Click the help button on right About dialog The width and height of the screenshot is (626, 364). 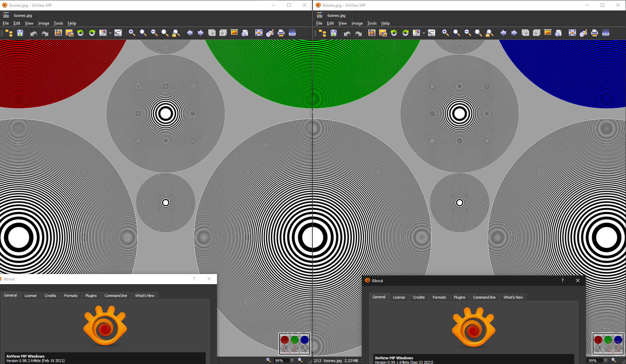coord(562,280)
